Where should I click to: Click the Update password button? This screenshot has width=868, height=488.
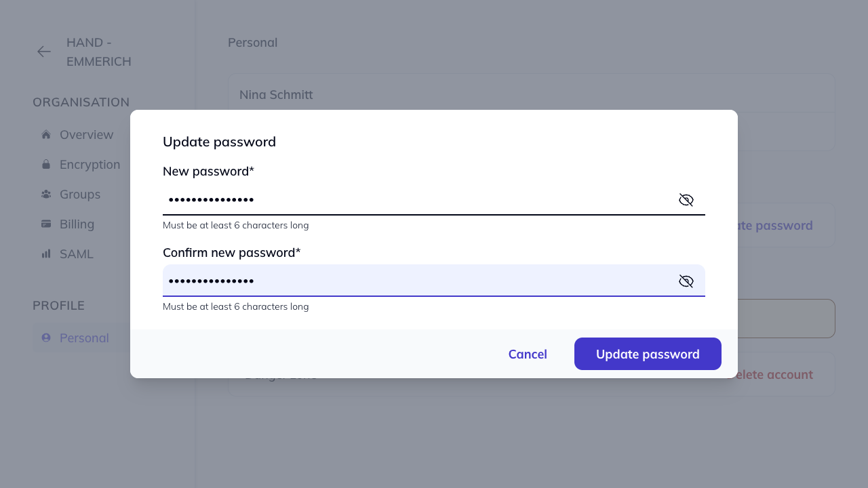tap(647, 354)
